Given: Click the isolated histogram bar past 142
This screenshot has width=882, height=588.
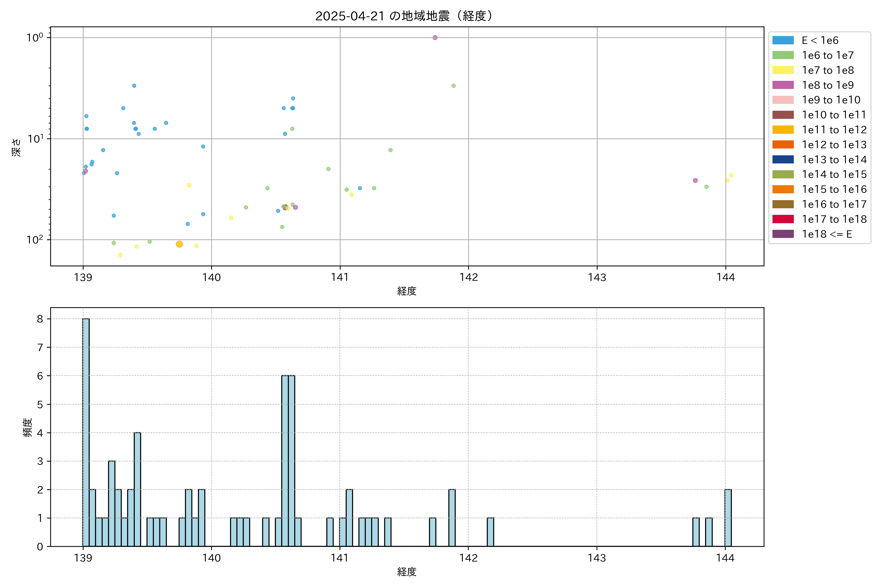Looking at the screenshot, I should click(x=490, y=532).
